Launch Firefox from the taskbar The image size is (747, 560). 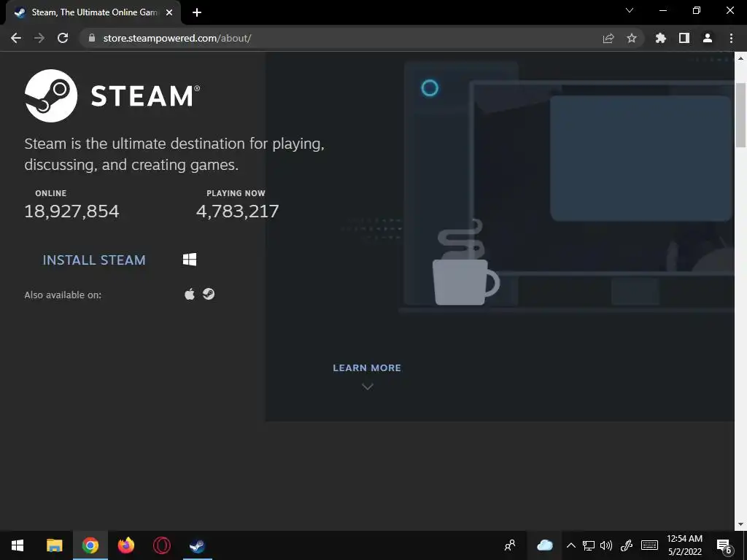point(125,545)
